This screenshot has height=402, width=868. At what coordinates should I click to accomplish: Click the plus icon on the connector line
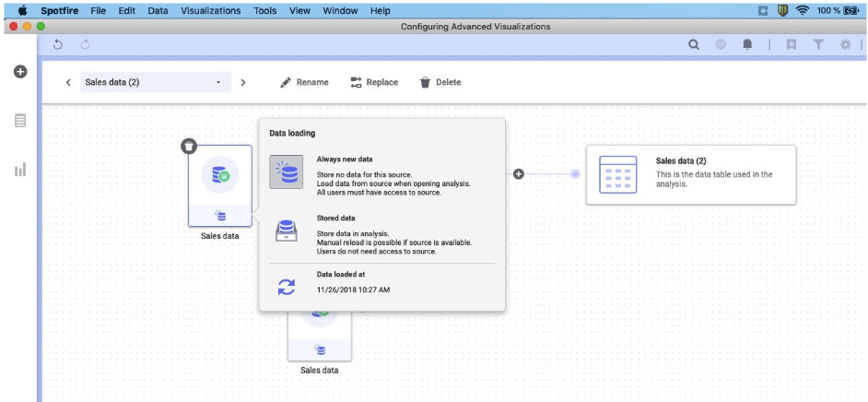pos(519,174)
